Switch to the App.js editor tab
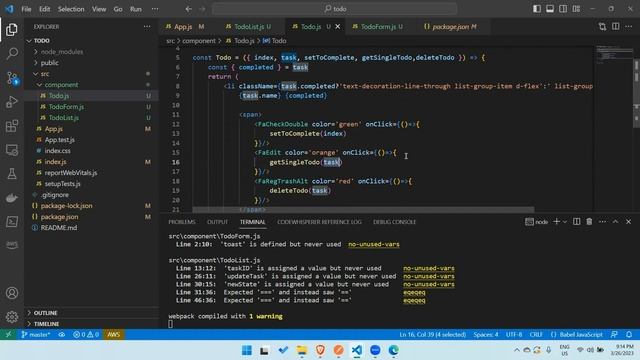Viewport: 640px width, 360px height. (184, 27)
